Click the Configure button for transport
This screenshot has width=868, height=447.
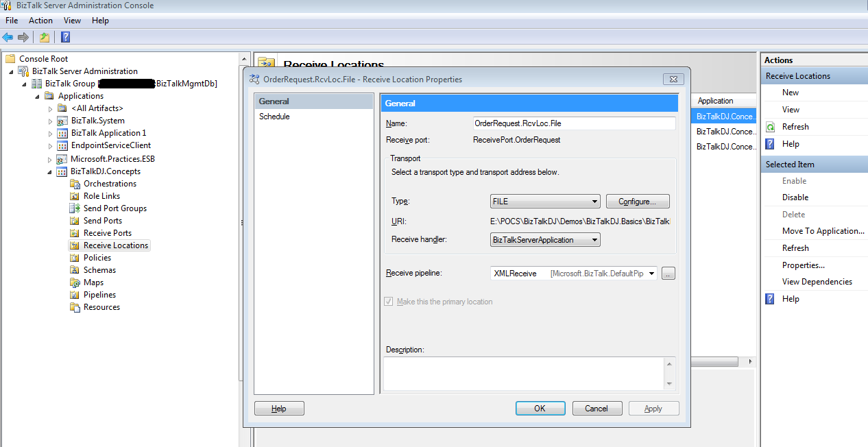coord(637,201)
